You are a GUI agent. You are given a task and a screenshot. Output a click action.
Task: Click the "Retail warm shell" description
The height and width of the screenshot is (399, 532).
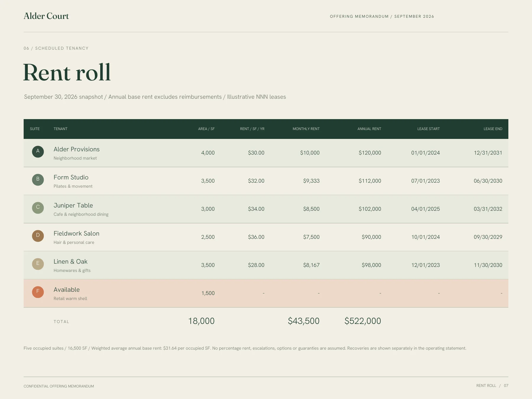[70, 299]
